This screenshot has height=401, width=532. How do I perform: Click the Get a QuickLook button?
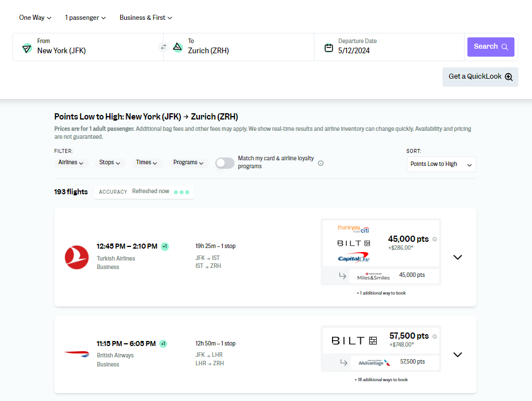480,76
